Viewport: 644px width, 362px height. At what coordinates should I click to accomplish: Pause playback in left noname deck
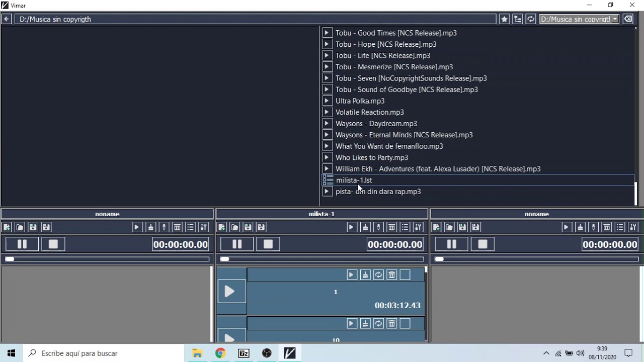point(22,244)
